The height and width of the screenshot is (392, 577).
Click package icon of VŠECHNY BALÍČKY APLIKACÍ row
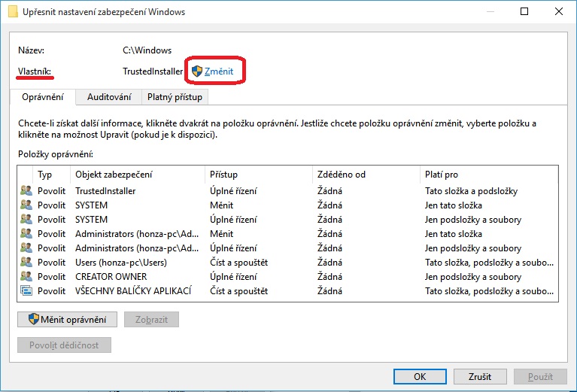coord(26,290)
